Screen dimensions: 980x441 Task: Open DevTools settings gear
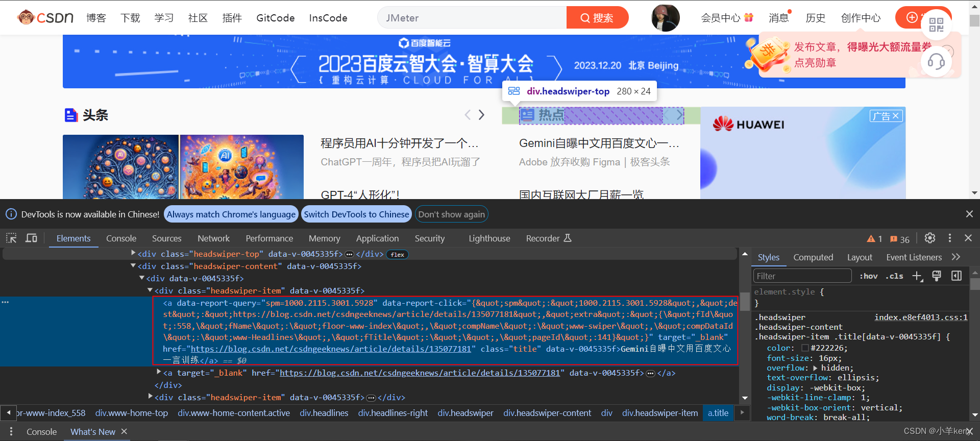pyautogui.click(x=930, y=238)
